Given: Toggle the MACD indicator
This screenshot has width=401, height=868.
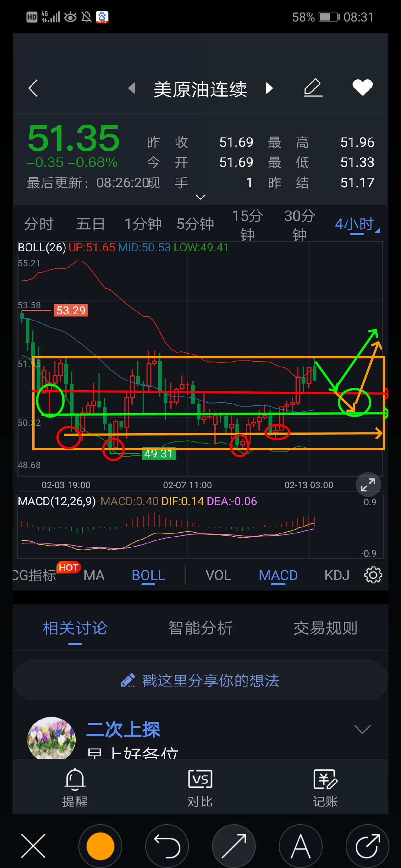Looking at the screenshot, I should pos(278,576).
